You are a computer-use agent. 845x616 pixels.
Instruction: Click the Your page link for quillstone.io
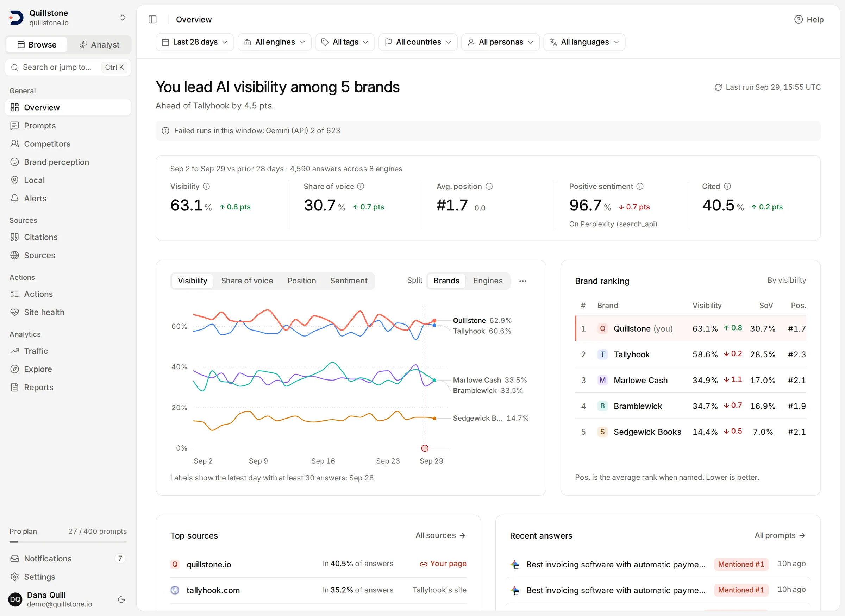pos(443,564)
